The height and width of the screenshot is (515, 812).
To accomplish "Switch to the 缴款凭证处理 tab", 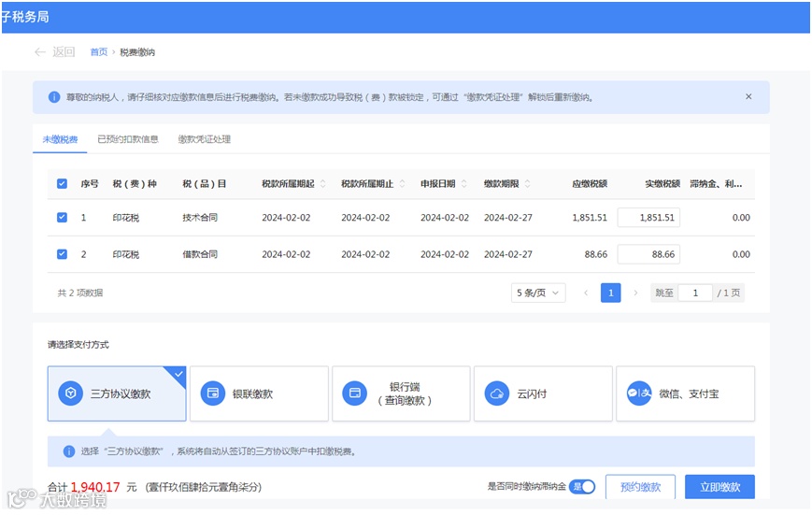I will (x=204, y=139).
